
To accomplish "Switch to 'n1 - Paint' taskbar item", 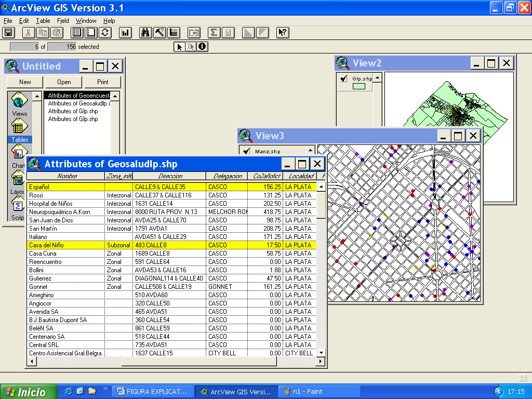I will pyautogui.click(x=320, y=392).
